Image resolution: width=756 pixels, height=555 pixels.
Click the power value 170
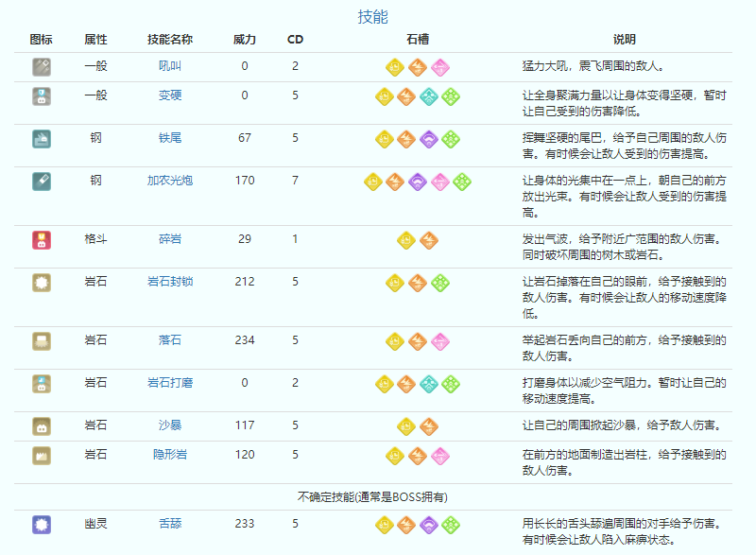(245, 181)
